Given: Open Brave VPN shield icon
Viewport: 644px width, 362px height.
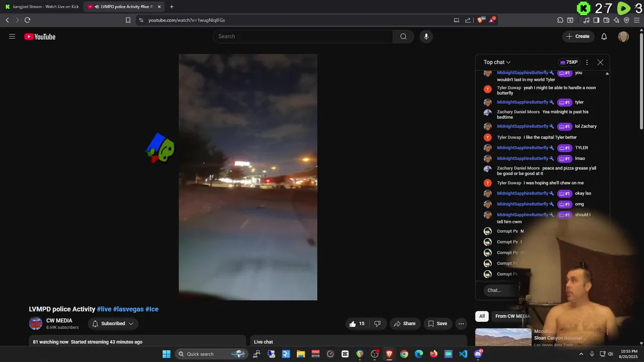Looking at the screenshot, I should 626,20.
